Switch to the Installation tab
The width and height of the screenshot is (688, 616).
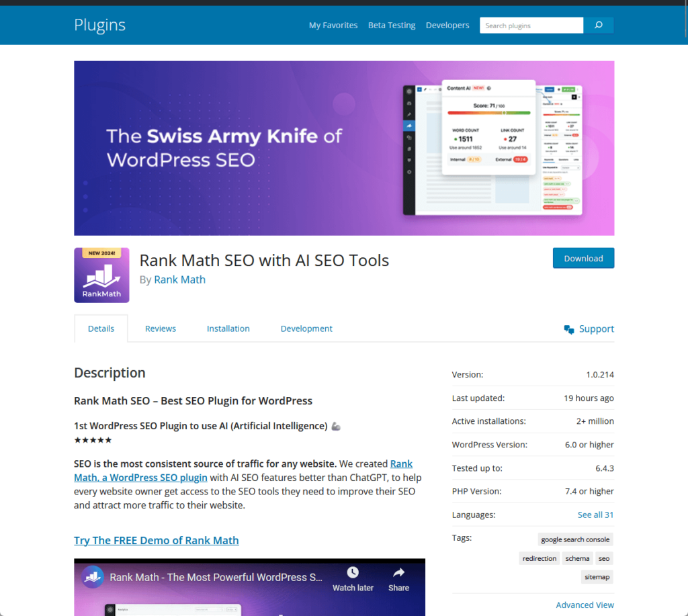pos(228,328)
